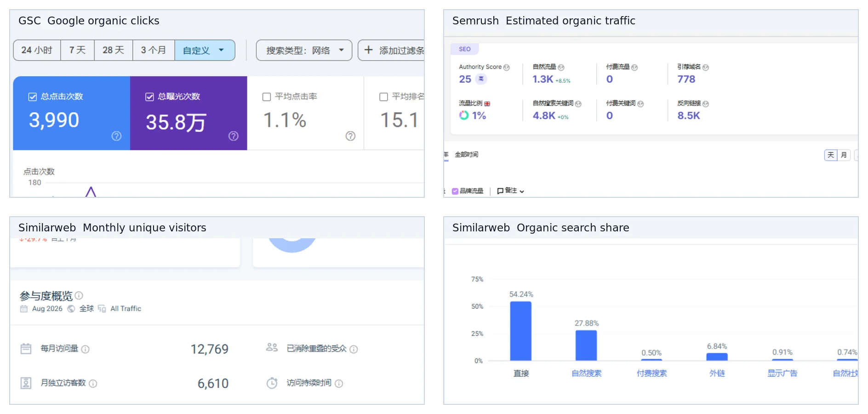Click info icon next to 引荐域名
Image resolution: width=868 pixels, height=414 pixels.
(x=706, y=67)
